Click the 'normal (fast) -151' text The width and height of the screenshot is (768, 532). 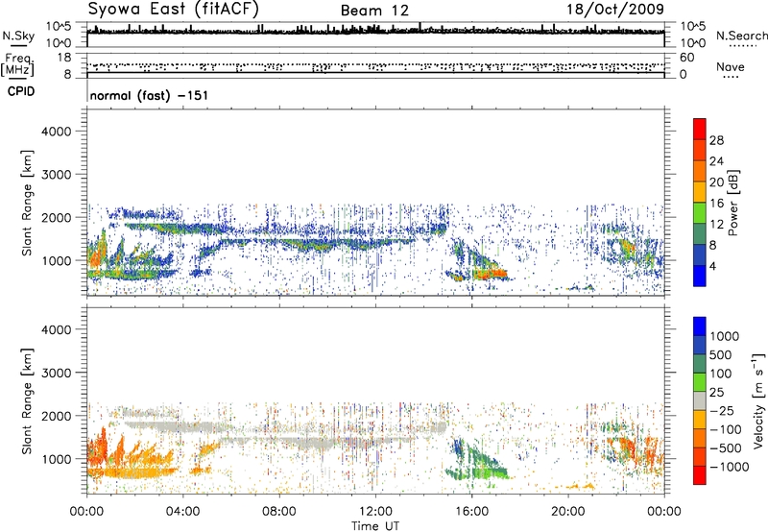149,95
